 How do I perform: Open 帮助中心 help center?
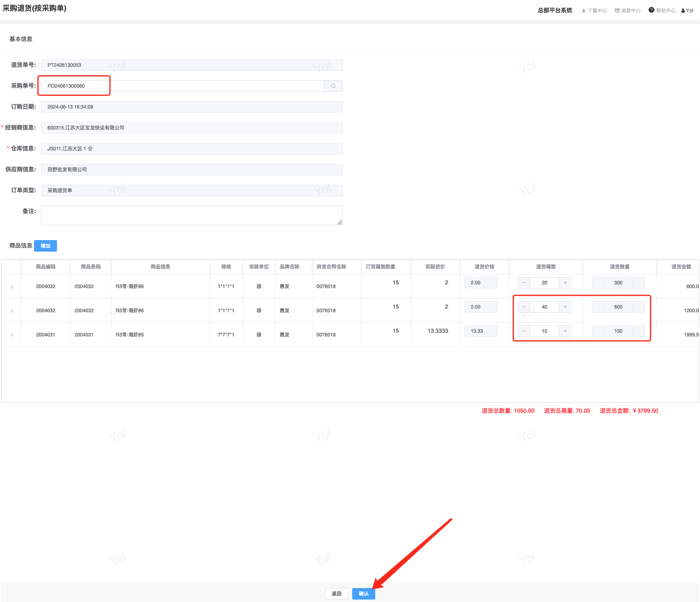click(x=662, y=10)
